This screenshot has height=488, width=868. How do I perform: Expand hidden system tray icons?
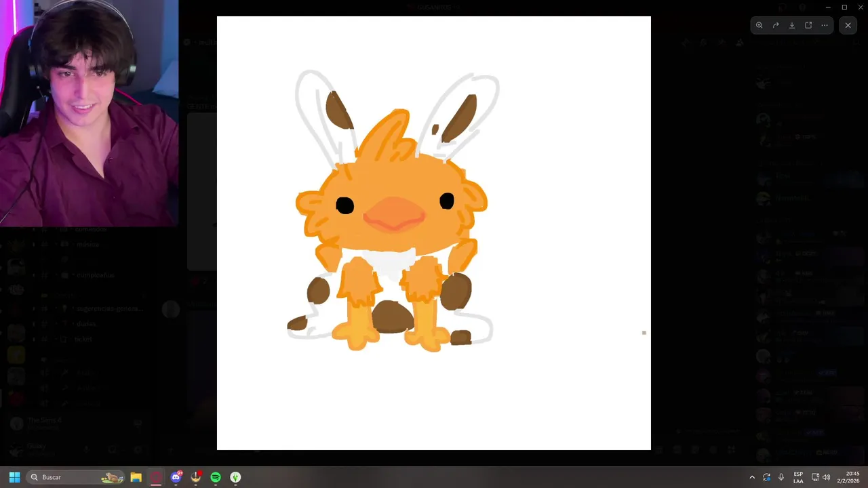click(x=751, y=477)
